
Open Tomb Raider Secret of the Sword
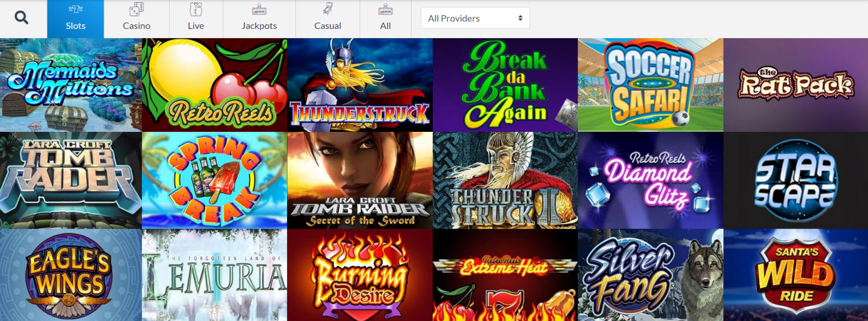360,180
